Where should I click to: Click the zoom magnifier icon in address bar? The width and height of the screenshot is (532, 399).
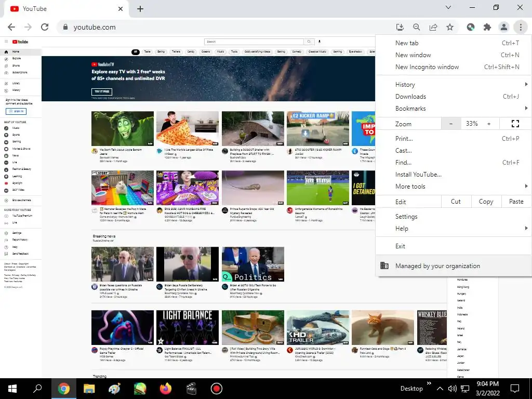(417, 27)
